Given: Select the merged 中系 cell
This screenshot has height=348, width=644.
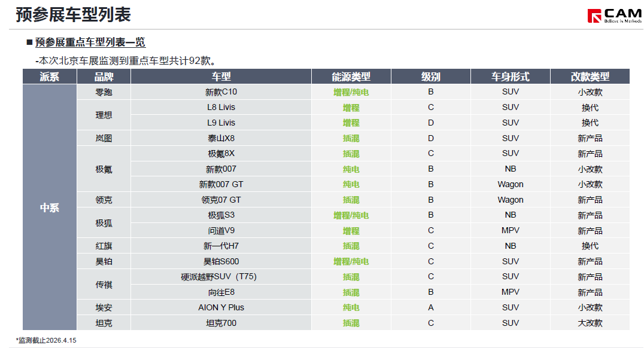Looking at the screenshot, I should pos(49,207).
